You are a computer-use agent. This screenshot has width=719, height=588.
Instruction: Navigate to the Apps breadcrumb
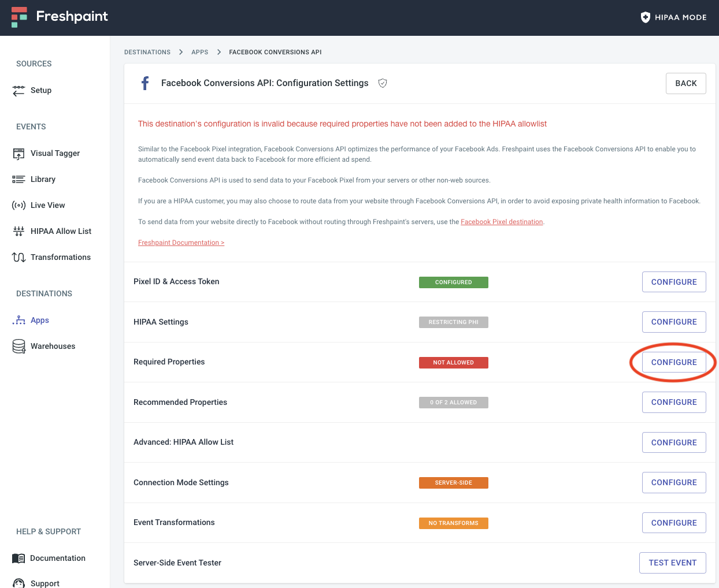click(x=199, y=52)
